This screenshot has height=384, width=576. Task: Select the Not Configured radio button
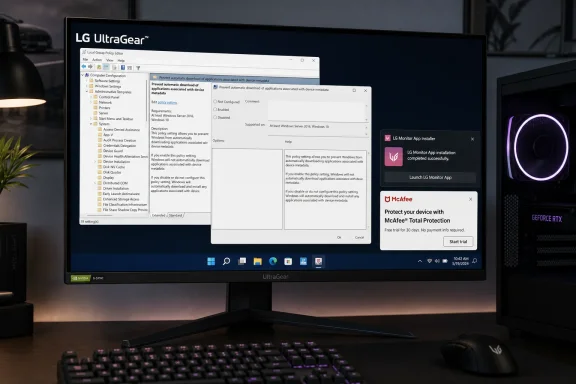pos(215,101)
